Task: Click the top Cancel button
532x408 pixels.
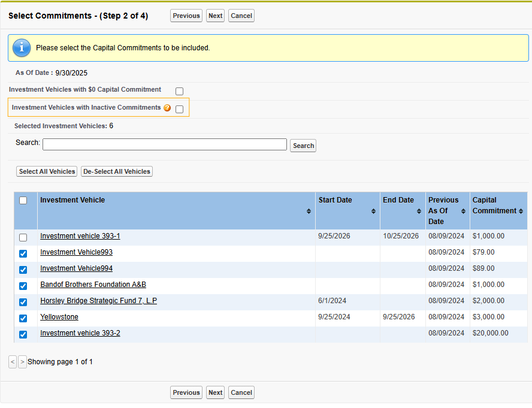Action: (241, 16)
